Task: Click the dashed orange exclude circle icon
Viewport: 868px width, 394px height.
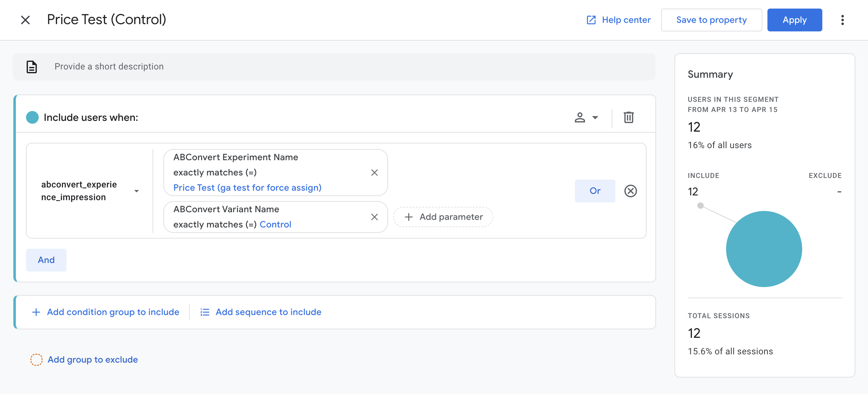Action: click(36, 360)
